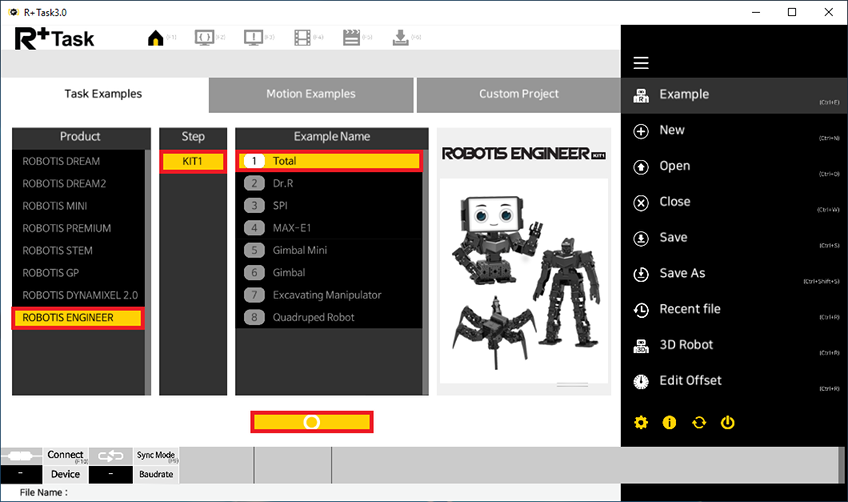Switch to Custom Project tab
Screen dimensions: 848x502
[519, 94]
